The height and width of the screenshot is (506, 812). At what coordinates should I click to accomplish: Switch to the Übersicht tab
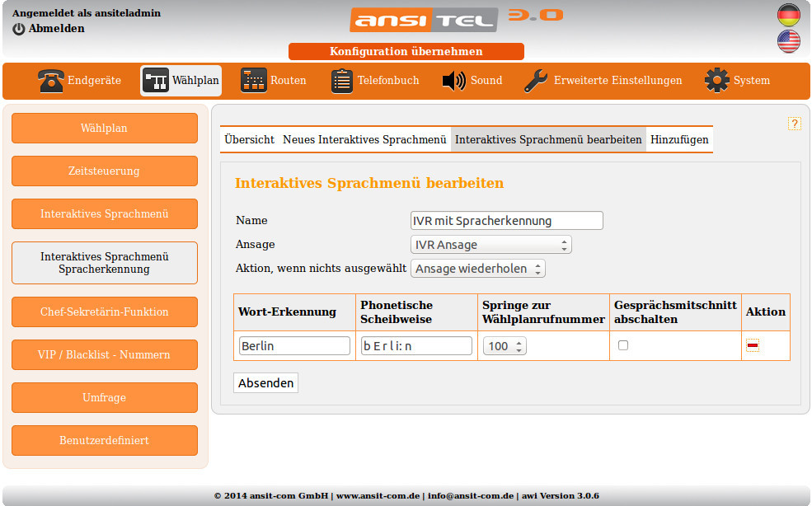249,140
